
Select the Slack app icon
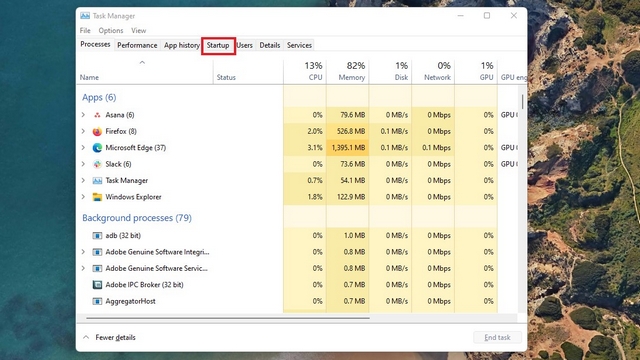click(97, 164)
